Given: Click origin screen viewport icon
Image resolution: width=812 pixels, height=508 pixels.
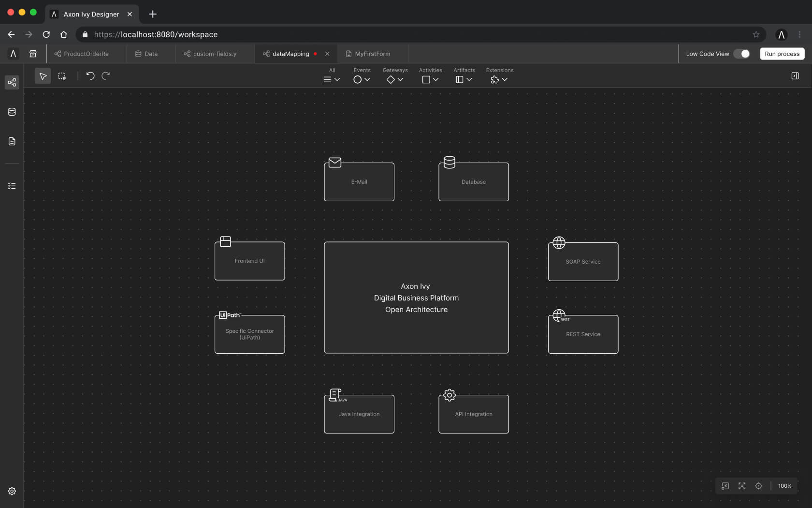Looking at the screenshot, I should pos(725,486).
